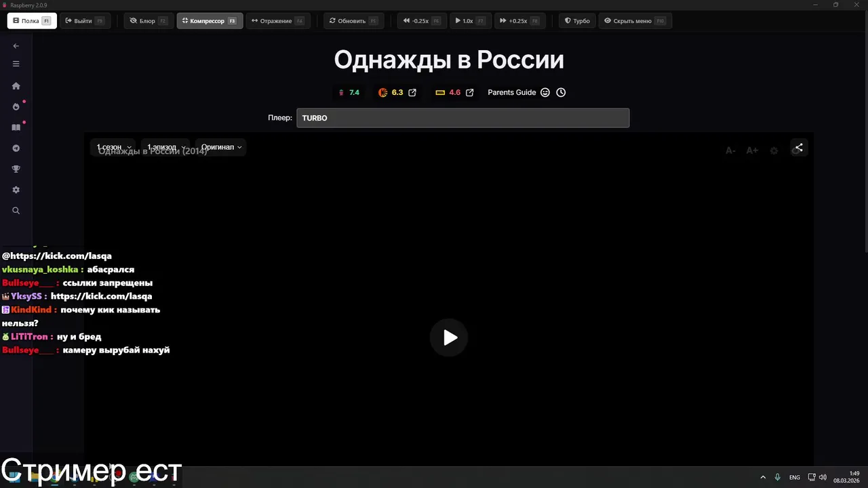
Task: Click chat username vkusnaya_koshka
Action: tap(40, 269)
